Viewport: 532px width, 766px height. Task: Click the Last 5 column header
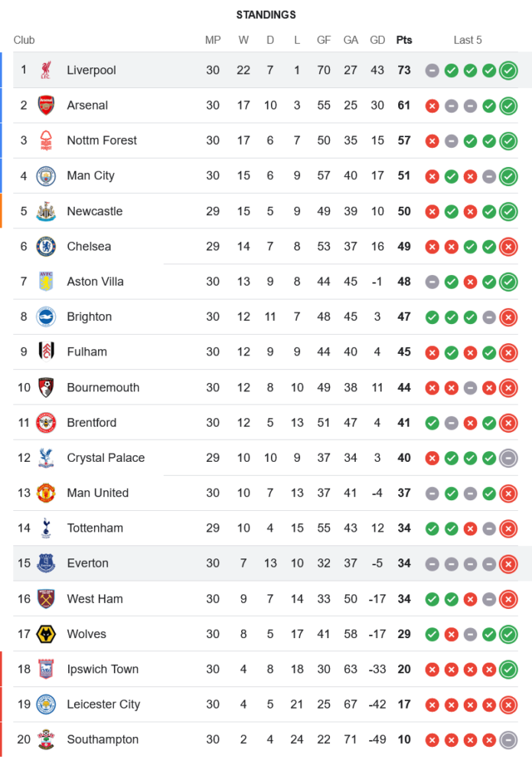[468, 40]
